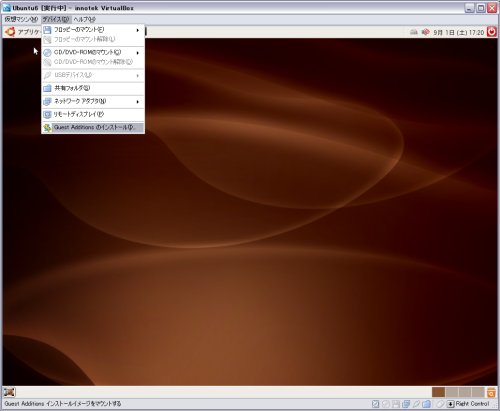Open the clock showing 9月 1日 17:20
The image size is (500, 411).
[x=458, y=32]
